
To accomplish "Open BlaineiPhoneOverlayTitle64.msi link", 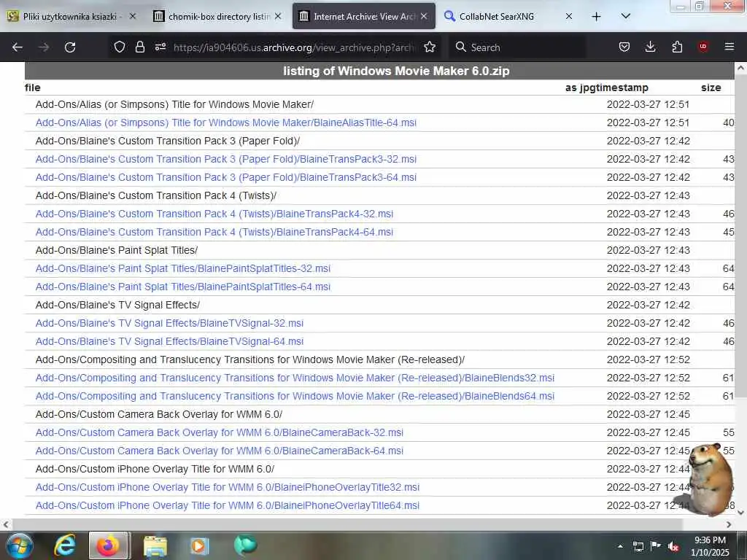I will tap(228, 506).
